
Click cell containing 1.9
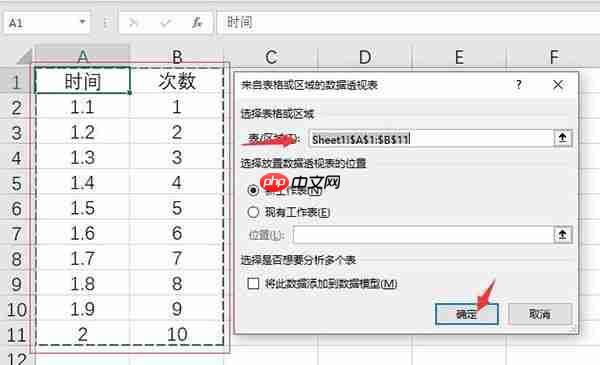pos(83,308)
